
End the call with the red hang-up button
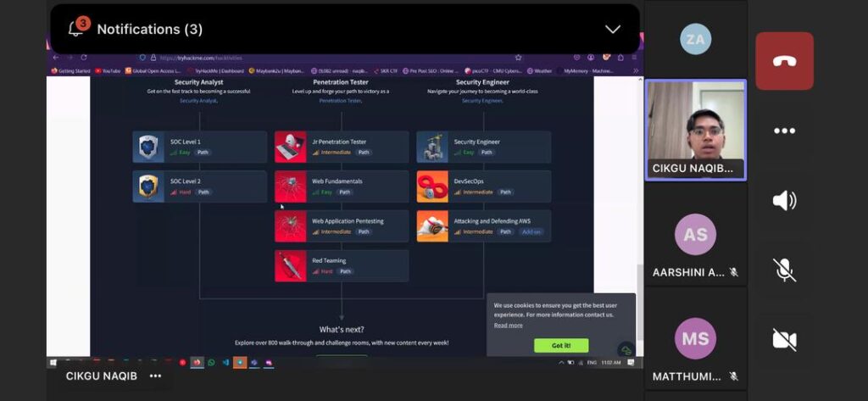pyautogui.click(x=784, y=61)
